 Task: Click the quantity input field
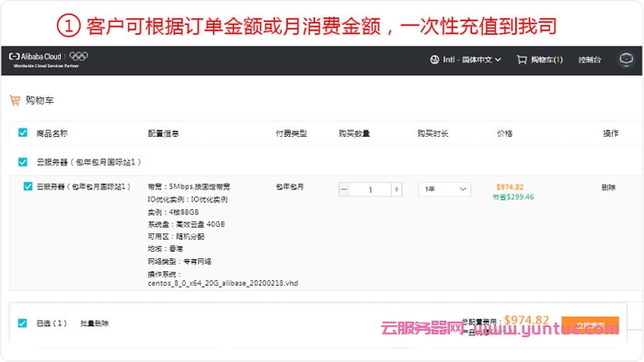coord(371,189)
